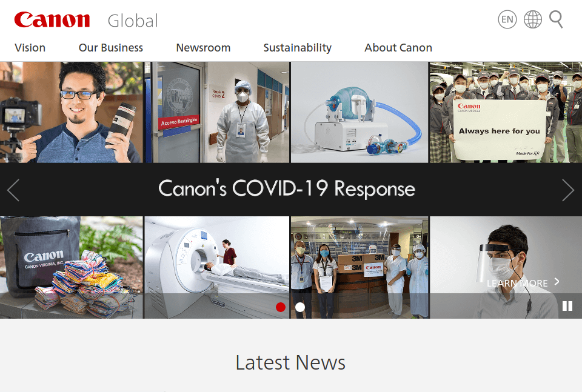Click the EN language icon
This screenshot has width=582, height=392.
pos(507,19)
